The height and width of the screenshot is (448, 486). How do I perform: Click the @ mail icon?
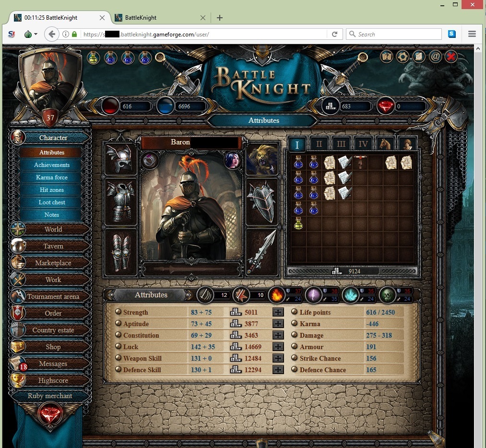tap(435, 57)
